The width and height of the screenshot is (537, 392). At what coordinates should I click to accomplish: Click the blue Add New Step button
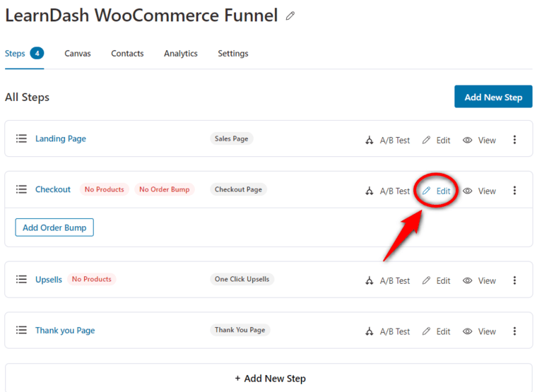tap(493, 97)
